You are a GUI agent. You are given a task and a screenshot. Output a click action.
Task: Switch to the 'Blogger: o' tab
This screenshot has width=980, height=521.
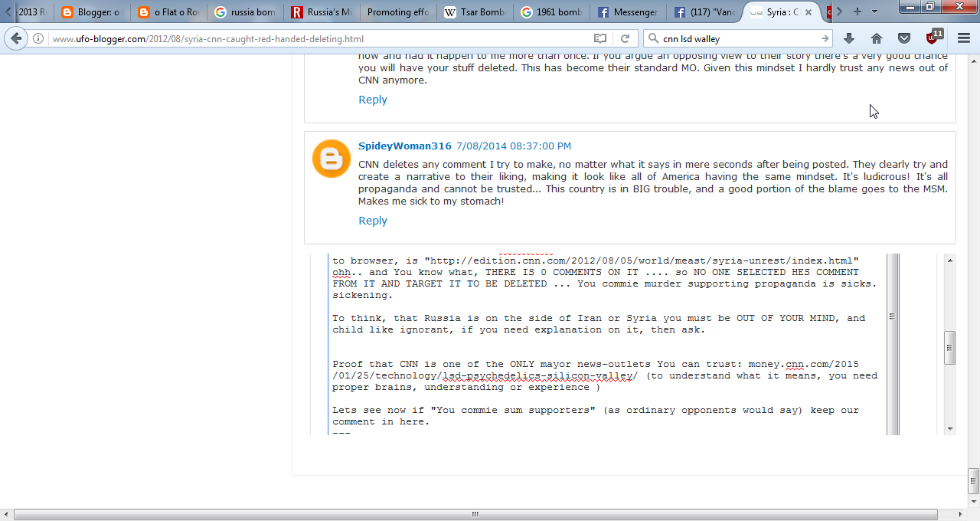coord(91,12)
